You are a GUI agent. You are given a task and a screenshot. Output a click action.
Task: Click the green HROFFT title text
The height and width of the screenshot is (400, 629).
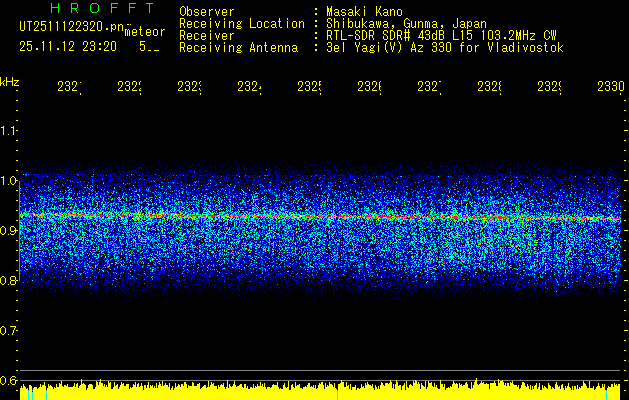click(x=103, y=8)
